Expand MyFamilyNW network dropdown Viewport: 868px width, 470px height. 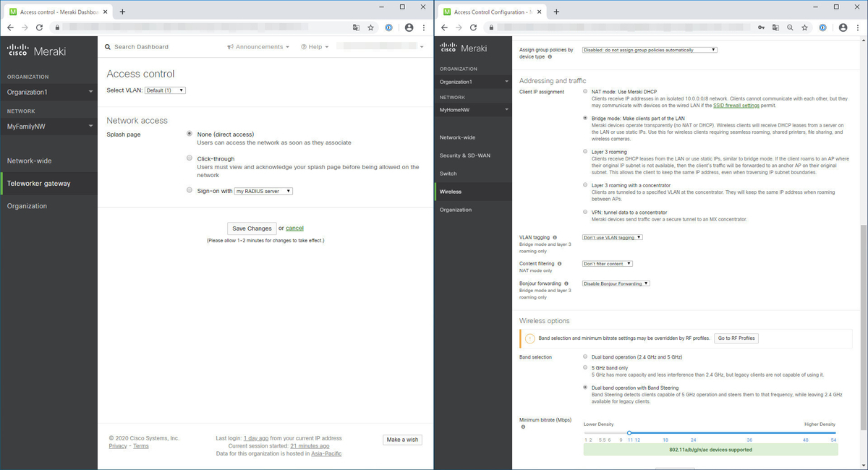(x=48, y=126)
